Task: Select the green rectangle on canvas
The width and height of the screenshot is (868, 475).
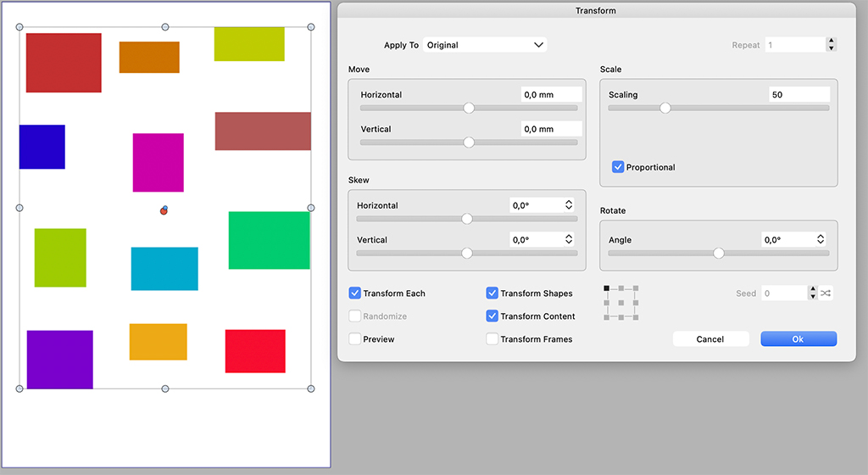Action: point(269,240)
